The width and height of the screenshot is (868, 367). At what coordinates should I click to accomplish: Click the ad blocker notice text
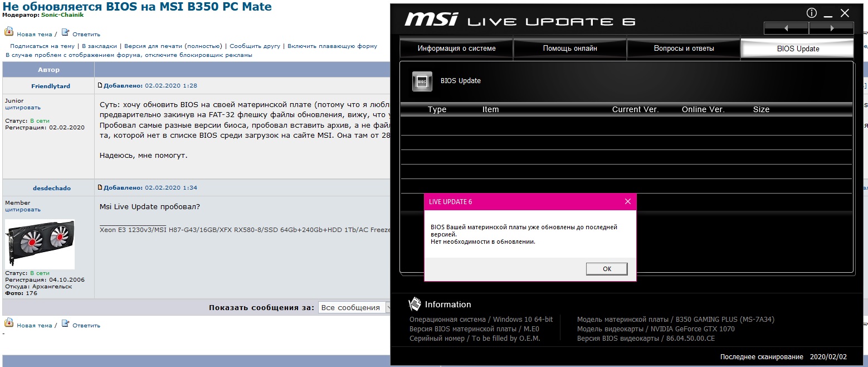coord(129,55)
